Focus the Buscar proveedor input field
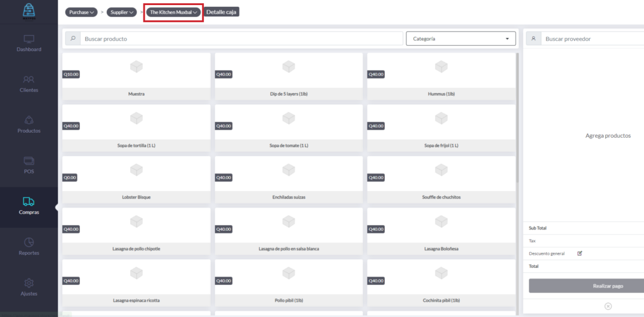This screenshot has width=644, height=317. 591,39
